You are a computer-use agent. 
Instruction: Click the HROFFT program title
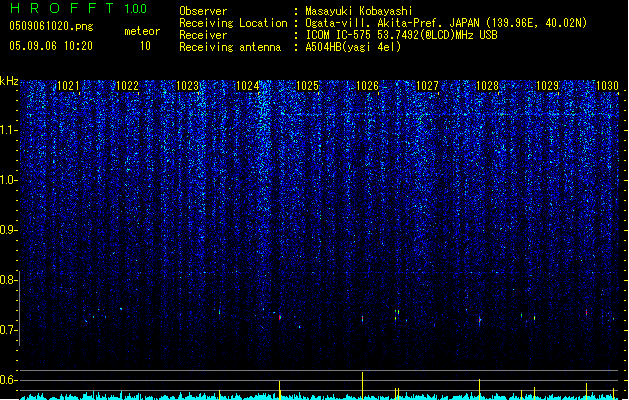point(62,8)
